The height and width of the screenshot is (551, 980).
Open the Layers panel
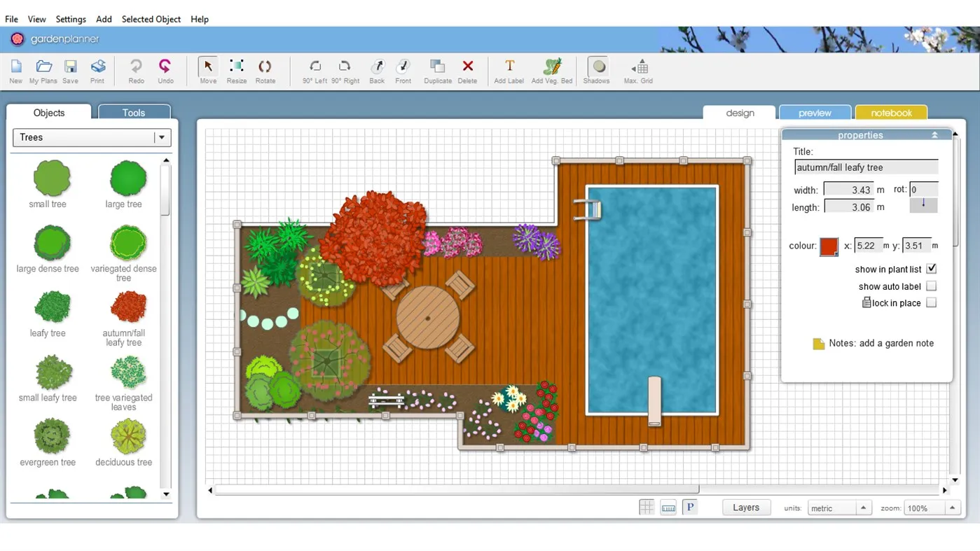point(746,507)
